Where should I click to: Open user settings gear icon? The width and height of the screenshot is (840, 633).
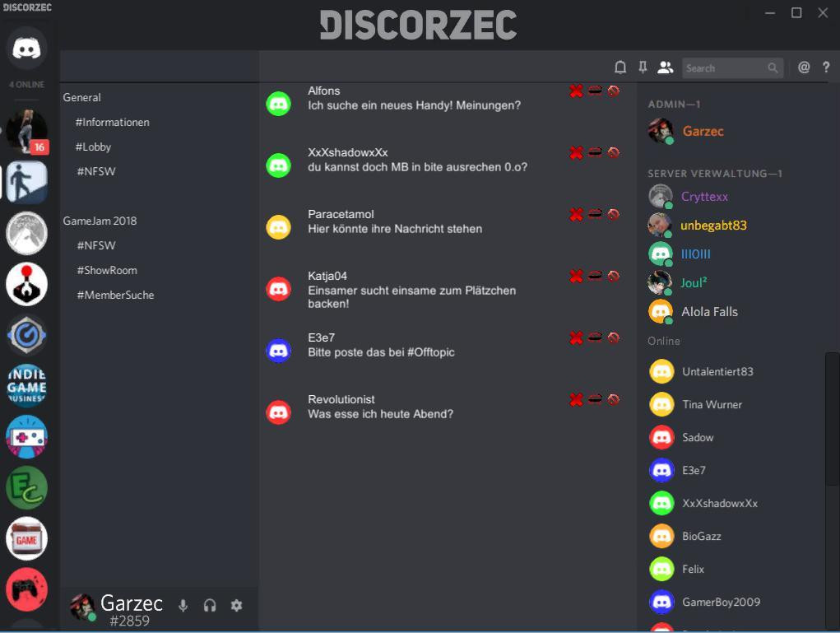point(236,606)
